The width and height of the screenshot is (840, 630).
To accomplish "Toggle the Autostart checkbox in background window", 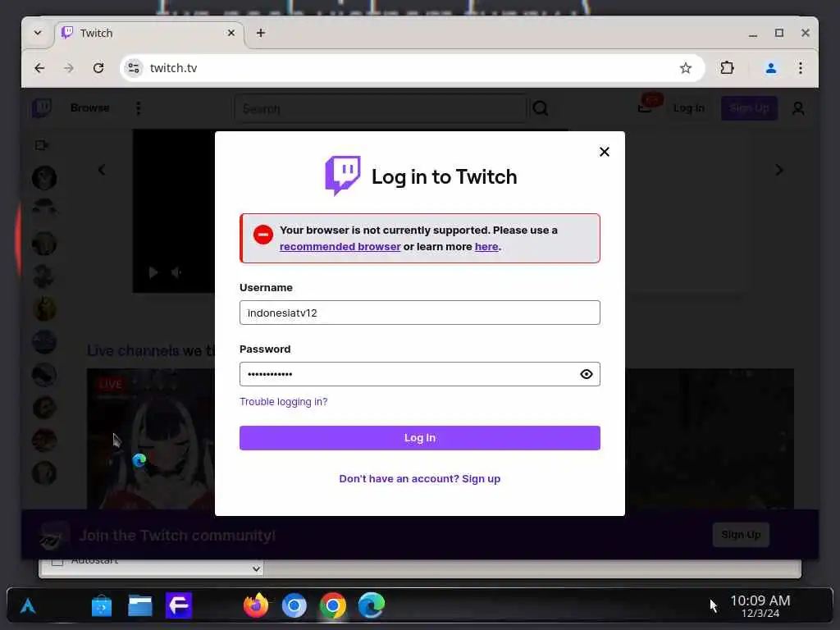I will [x=57, y=563].
